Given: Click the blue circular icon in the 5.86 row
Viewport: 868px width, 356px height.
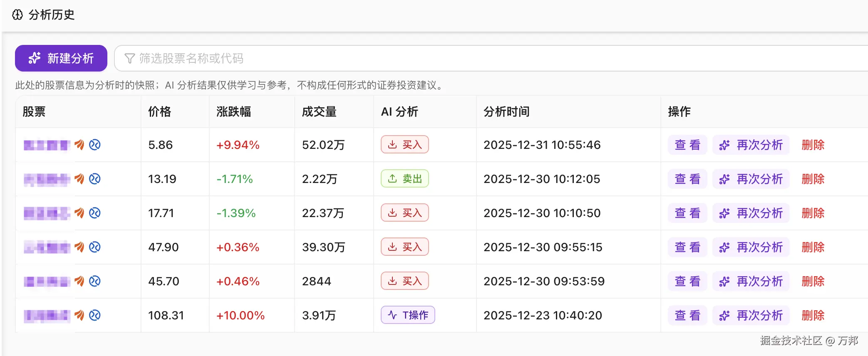Looking at the screenshot, I should 95,145.
